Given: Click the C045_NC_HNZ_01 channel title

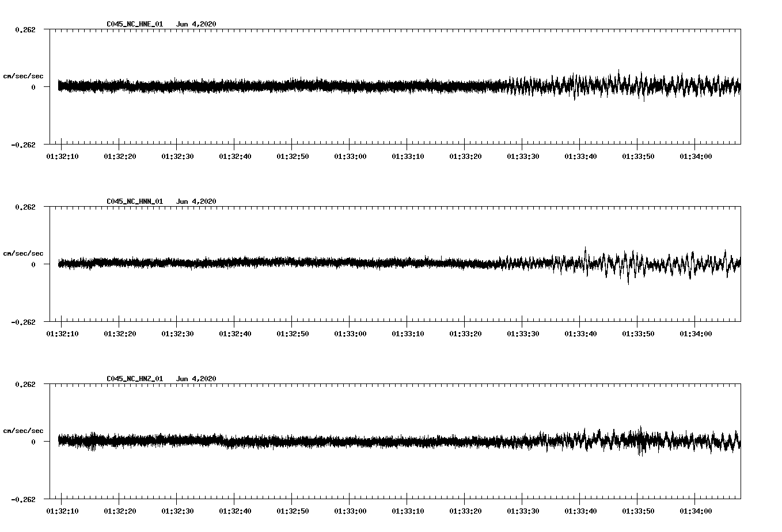Looking at the screenshot, I should [x=135, y=379].
